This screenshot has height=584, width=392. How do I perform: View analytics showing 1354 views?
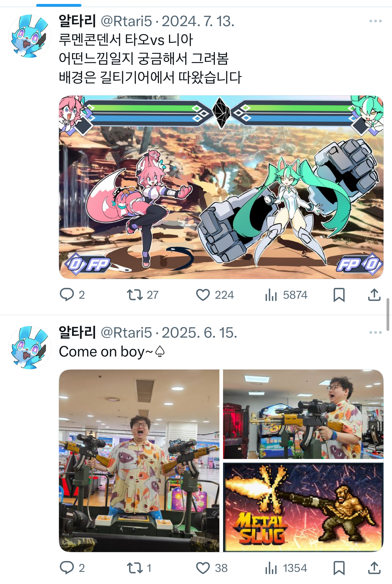coord(286,568)
